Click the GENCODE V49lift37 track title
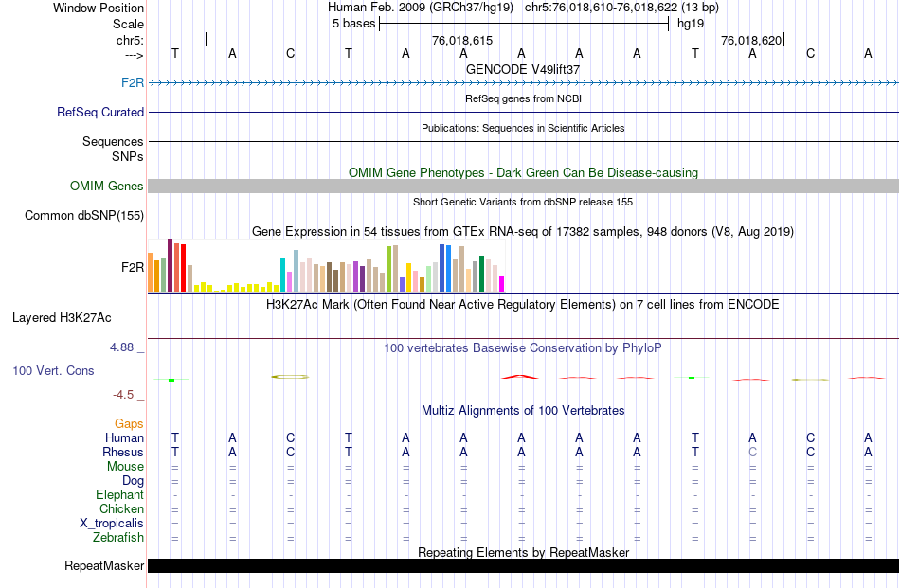The width and height of the screenshot is (900, 588). [x=523, y=69]
